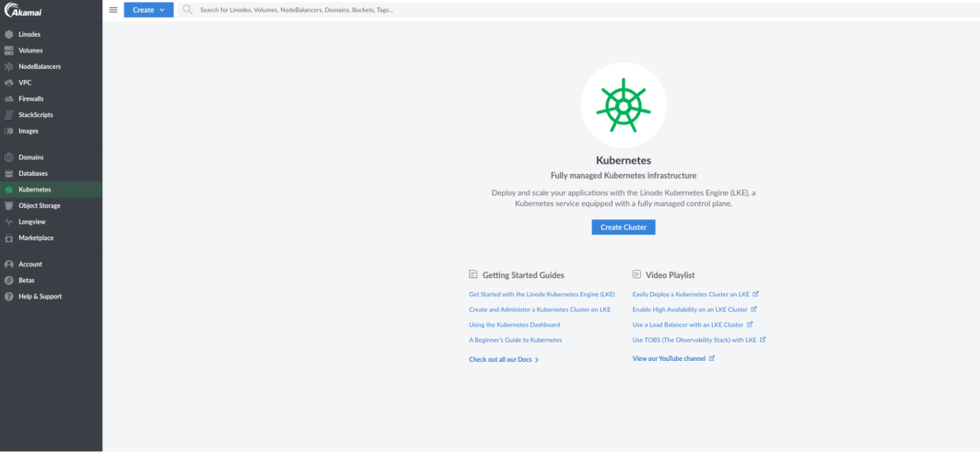Click the Akamai logo
This screenshot has width=980, height=452.
(x=21, y=10)
